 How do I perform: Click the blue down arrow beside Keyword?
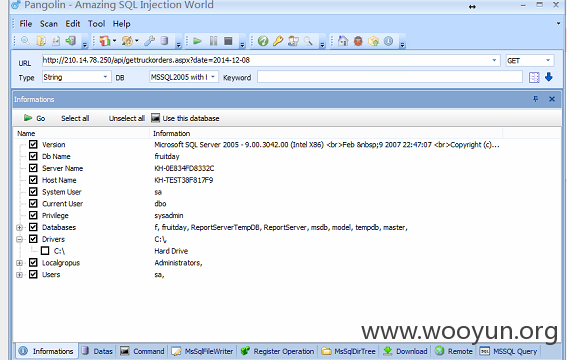pos(549,77)
